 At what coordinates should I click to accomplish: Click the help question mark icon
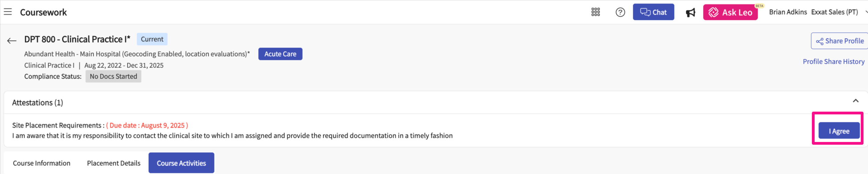click(620, 12)
